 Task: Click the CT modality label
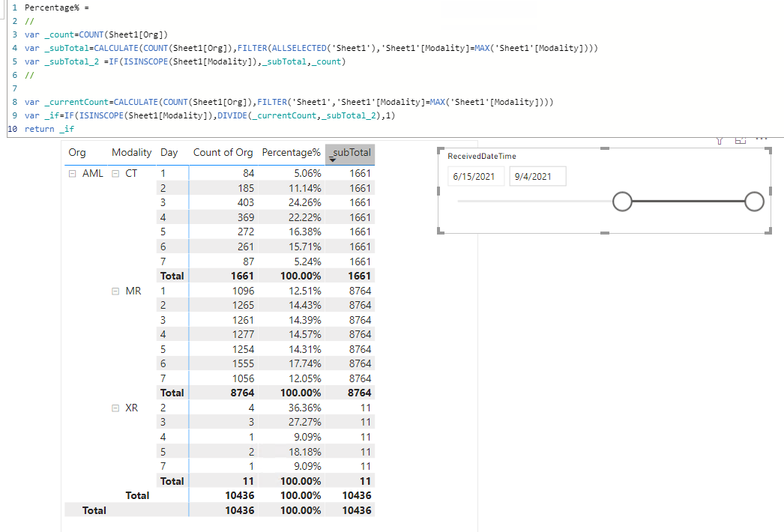point(131,174)
